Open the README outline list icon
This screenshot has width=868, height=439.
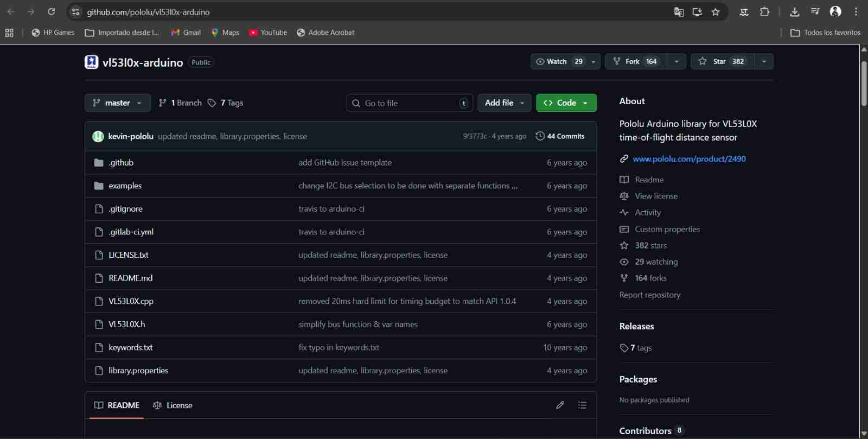pyautogui.click(x=582, y=405)
